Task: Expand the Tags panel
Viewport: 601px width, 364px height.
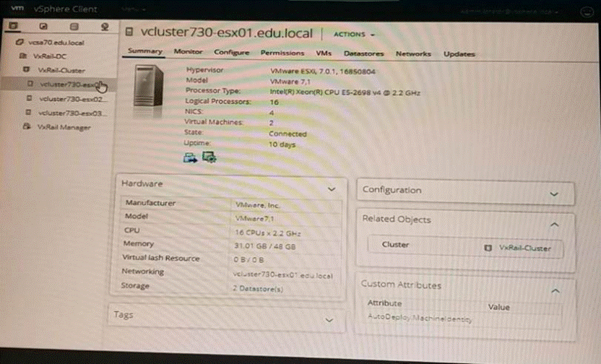Action: pyautogui.click(x=330, y=319)
